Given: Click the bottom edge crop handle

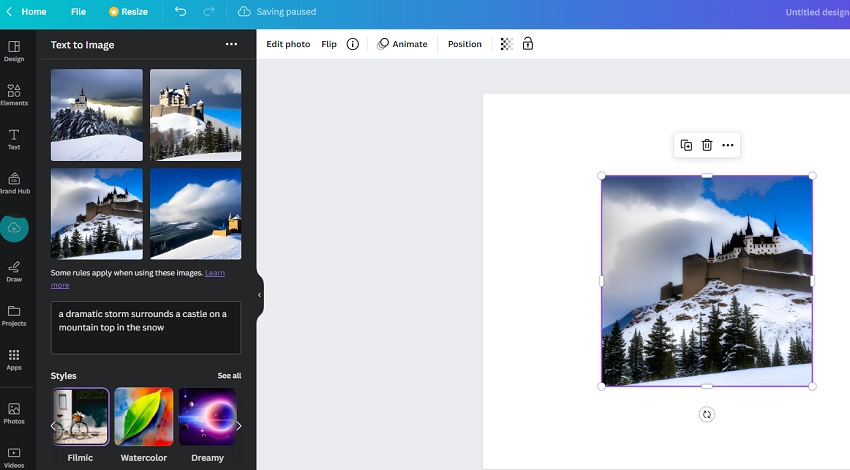Looking at the screenshot, I should tap(707, 387).
